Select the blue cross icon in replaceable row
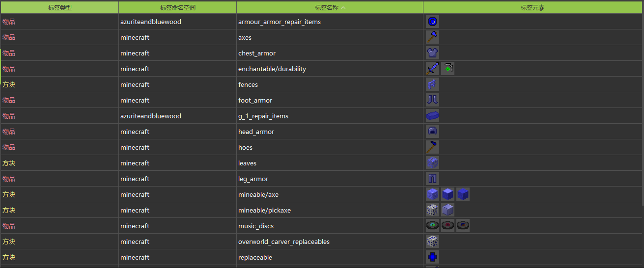Screen dimensions: 644x268 pyautogui.click(x=432, y=257)
